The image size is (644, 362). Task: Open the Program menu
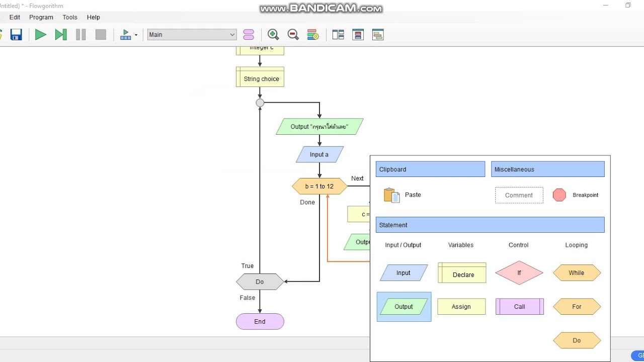coord(41,17)
